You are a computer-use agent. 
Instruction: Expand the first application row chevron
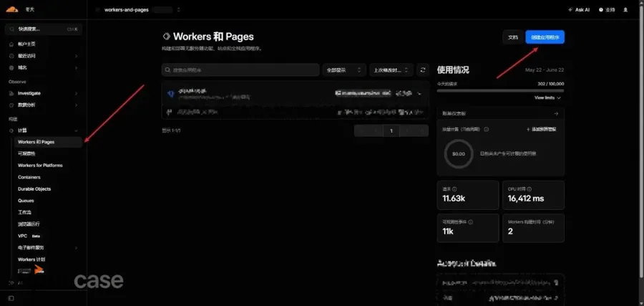pos(419,94)
